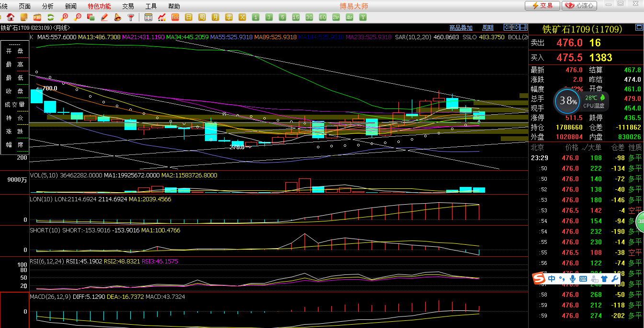Click the 买入 price 475.5
Viewport: 644px width, 328px height.
coord(569,57)
